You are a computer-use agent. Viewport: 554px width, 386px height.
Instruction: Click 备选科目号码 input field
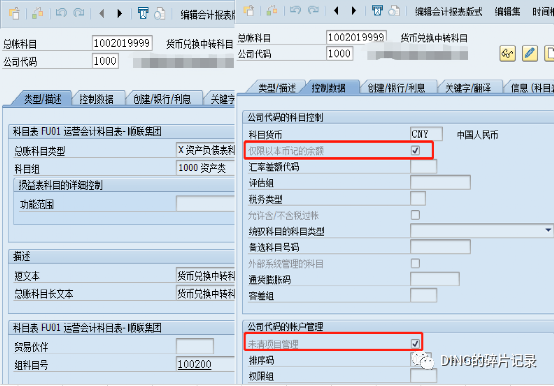pyautogui.click(x=440, y=247)
